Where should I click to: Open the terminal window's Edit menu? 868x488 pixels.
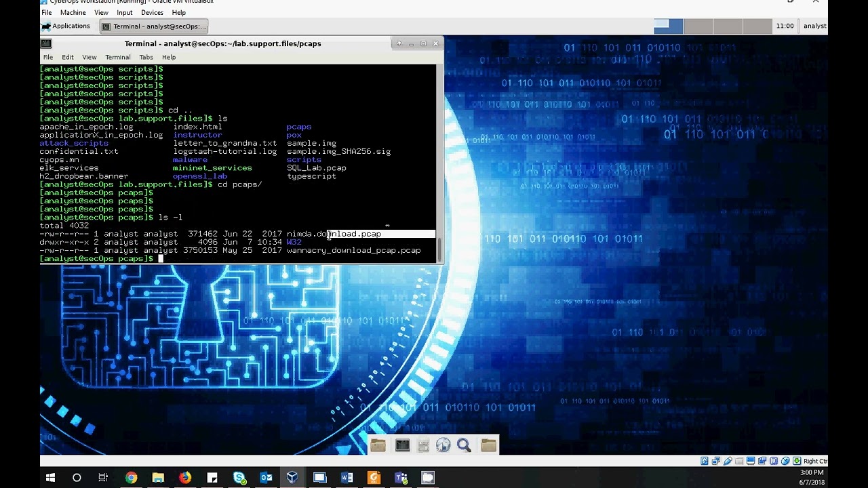68,57
